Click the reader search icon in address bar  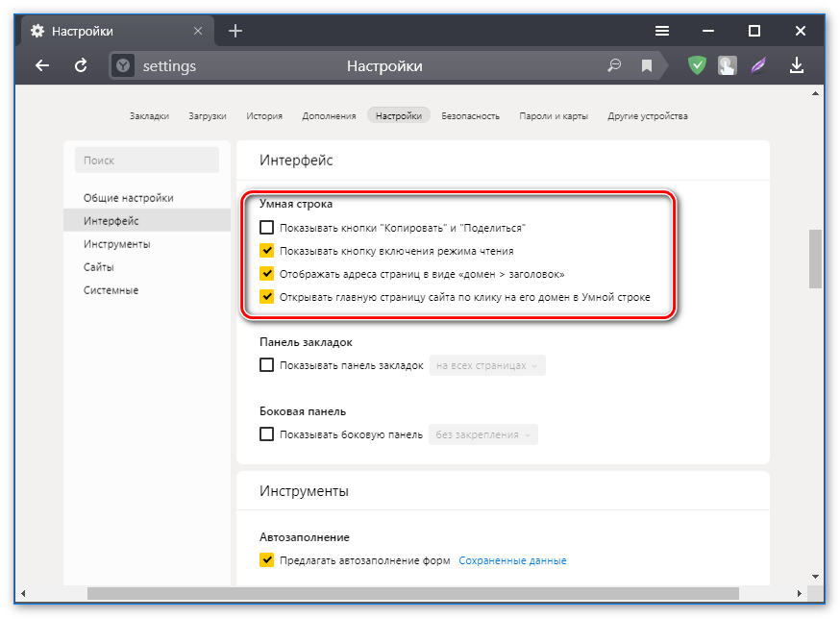click(614, 66)
